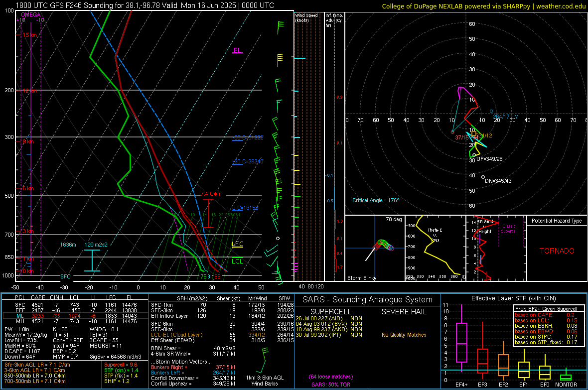
Task: Click the DCAPE = 1187 value
Action: click(x=22, y=351)
